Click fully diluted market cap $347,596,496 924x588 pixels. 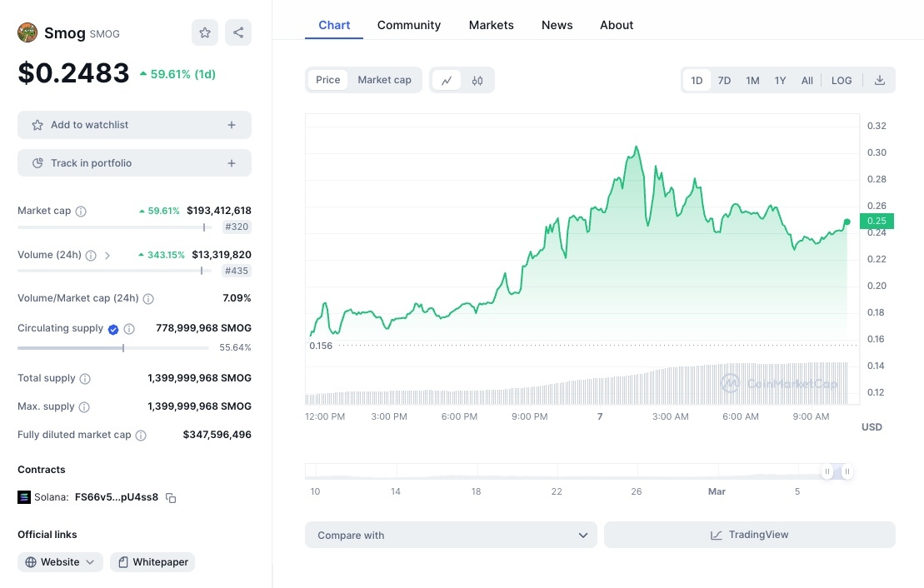[x=217, y=435]
